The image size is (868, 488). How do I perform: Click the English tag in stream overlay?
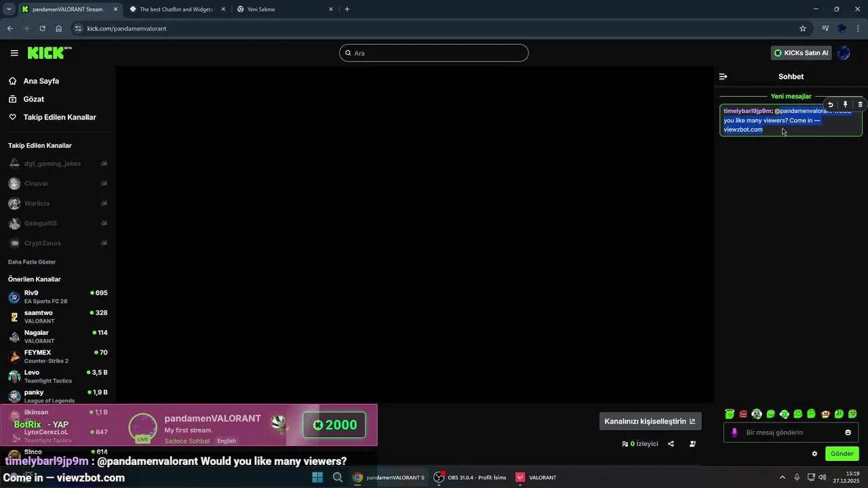[226, 441]
